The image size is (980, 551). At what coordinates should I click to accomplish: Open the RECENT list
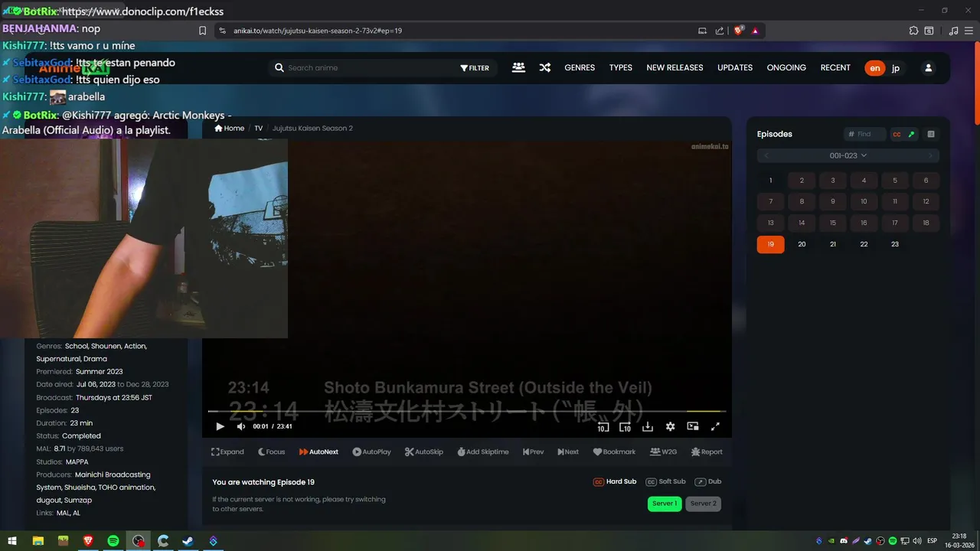tap(835, 67)
